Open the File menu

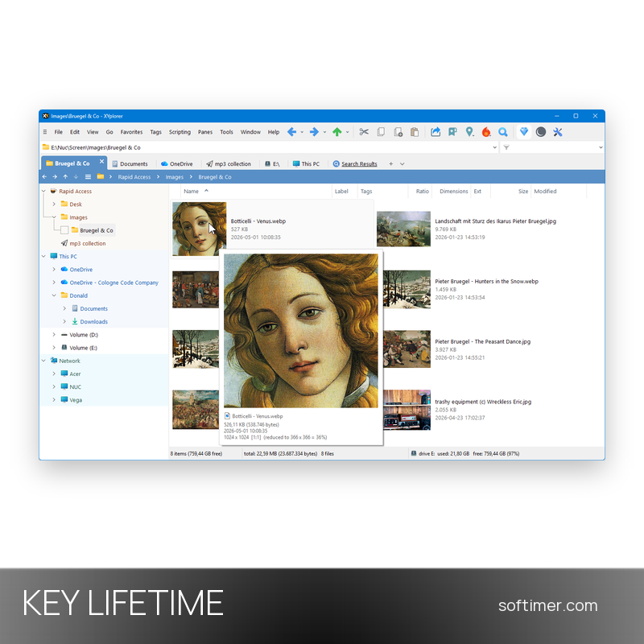coord(59,132)
